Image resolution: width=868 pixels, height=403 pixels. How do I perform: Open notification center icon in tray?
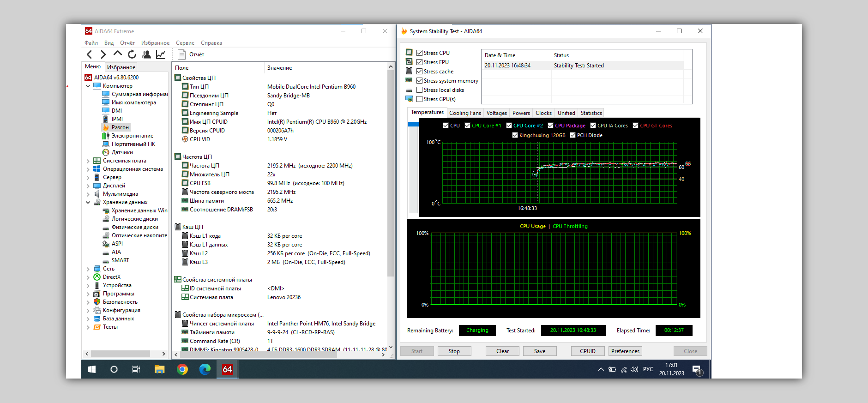(697, 370)
